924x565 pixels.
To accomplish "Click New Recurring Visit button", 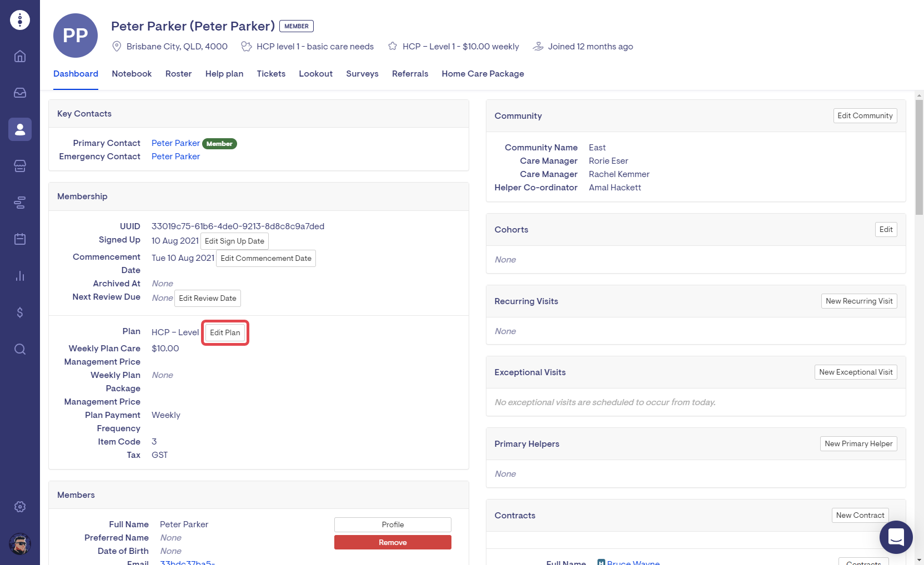I will 858,301.
